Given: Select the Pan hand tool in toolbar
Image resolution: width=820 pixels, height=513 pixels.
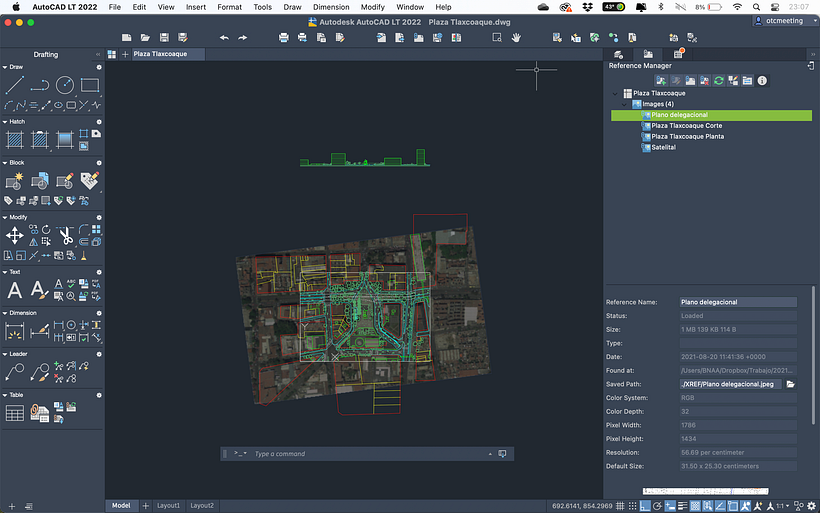Looking at the screenshot, I should click(x=516, y=38).
